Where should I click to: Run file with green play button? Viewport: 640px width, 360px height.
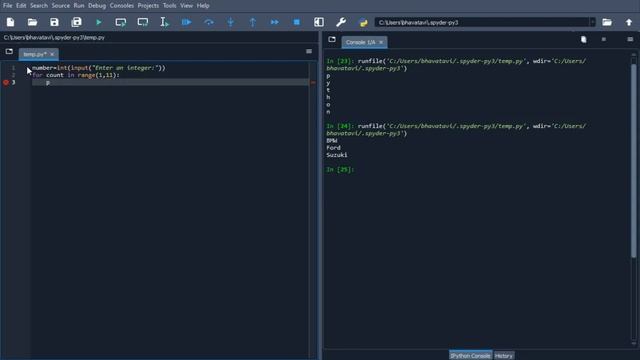click(98, 22)
